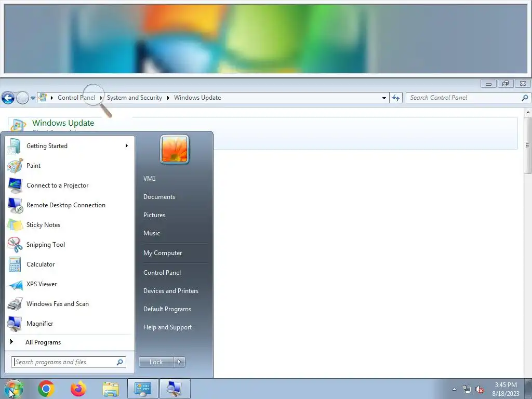Open My Computer from Start menu
Image resolution: width=532 pixels, height=399 pixels.
(163, 253)
